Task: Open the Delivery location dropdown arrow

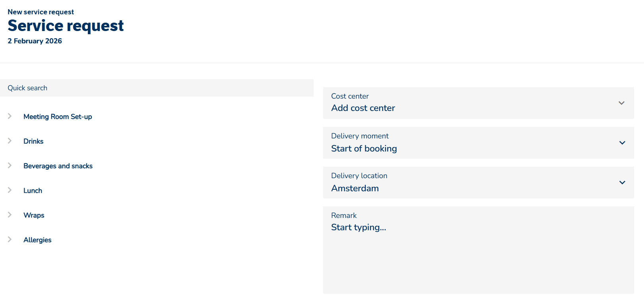Action: [x=622, y=183]
